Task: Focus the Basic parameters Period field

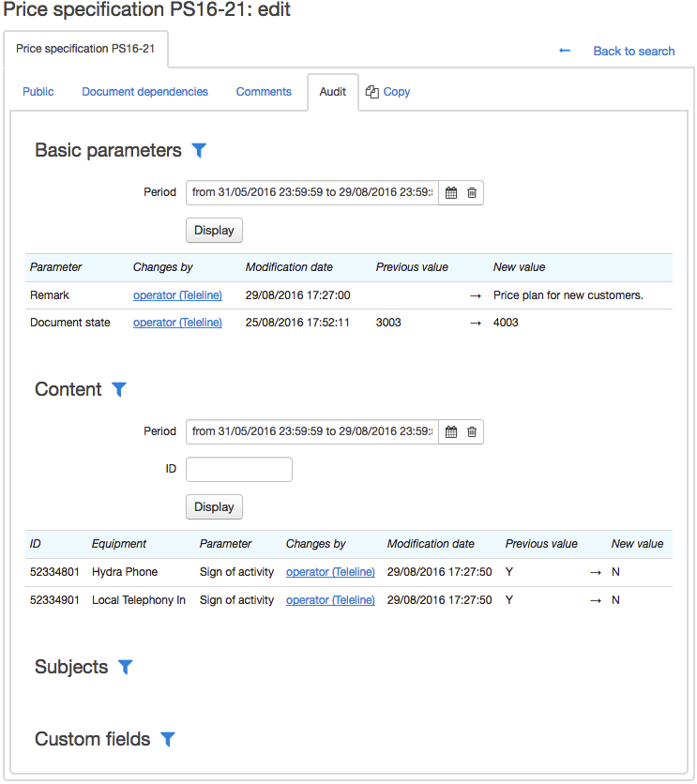Action: pos(312,192)
